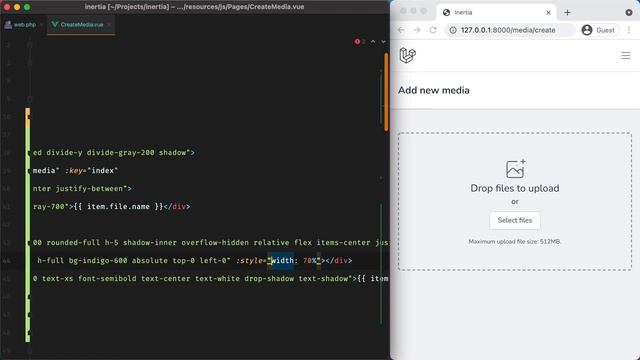Click the 'Drop files to upload' text

coord(515,188)
